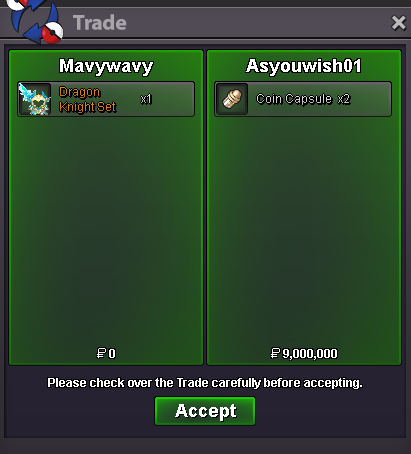Click the Mavywavy player name header
This screenshot has height=454, width=411.
(106, 66)
